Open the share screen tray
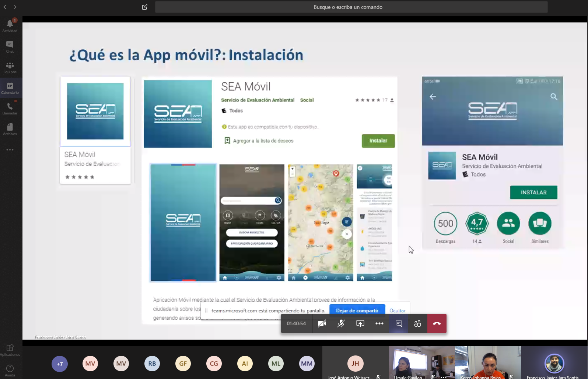 point(360,323)
